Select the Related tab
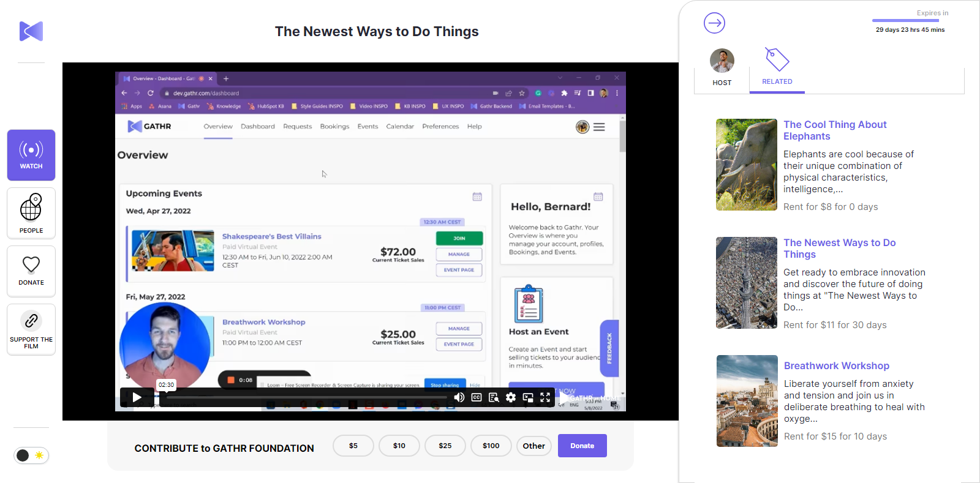Screen dimensions: 980x483 point(777,68)
